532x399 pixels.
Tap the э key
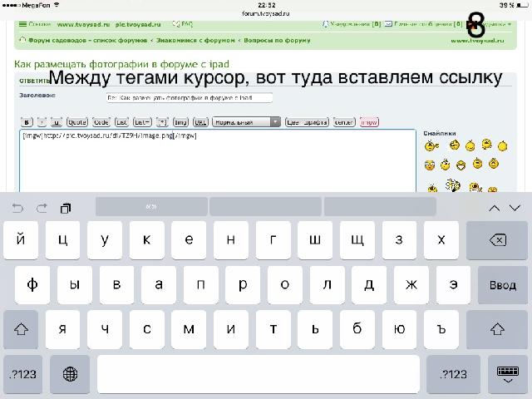[453, 284]
